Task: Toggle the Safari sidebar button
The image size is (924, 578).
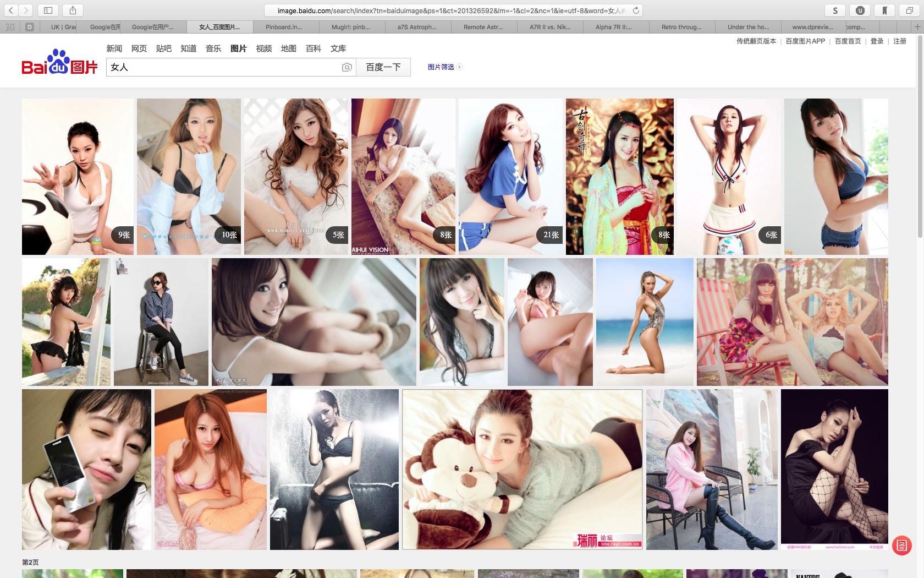Action: pos(48,10)
